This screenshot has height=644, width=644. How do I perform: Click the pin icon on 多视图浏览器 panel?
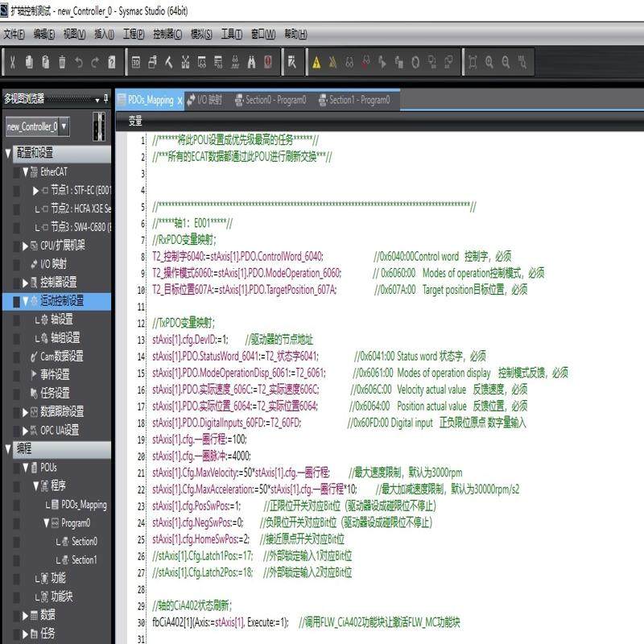pyautogui.click(x=105, y=99)
